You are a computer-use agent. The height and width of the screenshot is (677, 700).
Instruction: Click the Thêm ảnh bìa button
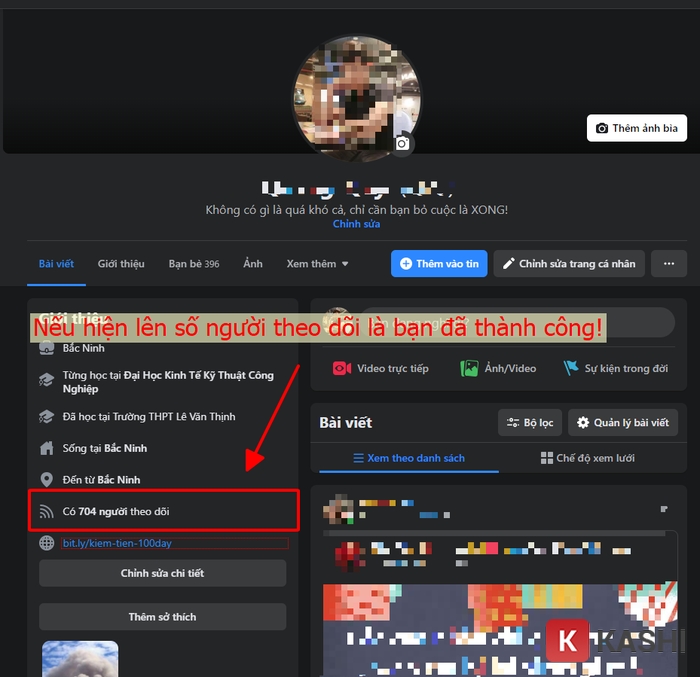click(637, 128)
